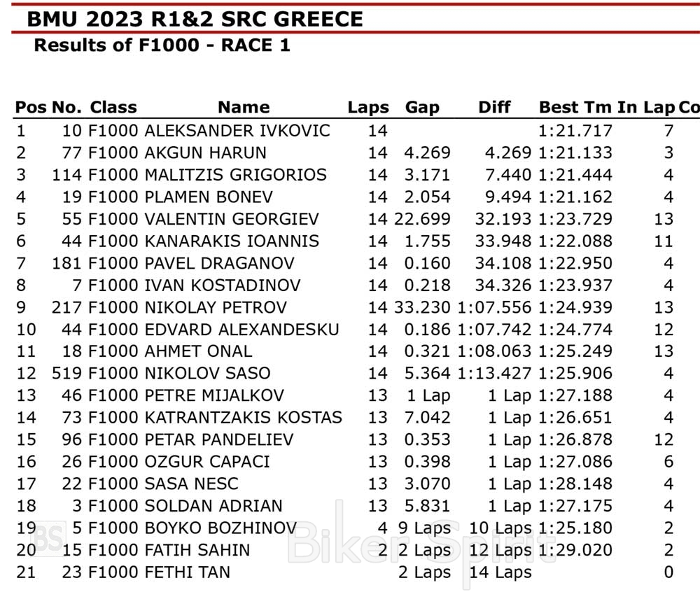The image size is (700, 592).
Task: Select KATRANTZAKIS KOSTAS in the results
Action: point(243,418)
